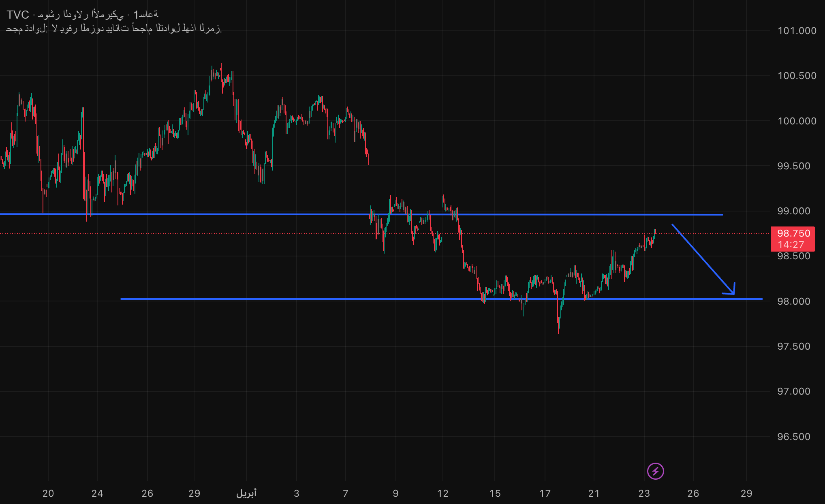Screen dimensions: 825x504
Task: Click the Arabic subtitle line under the title
Action: point(113,28)
